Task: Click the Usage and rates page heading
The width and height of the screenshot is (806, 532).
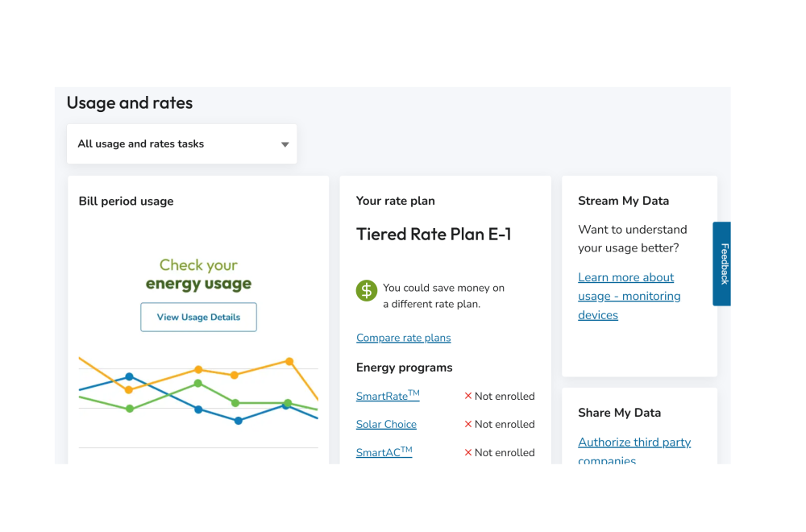Action: [130, 103]
